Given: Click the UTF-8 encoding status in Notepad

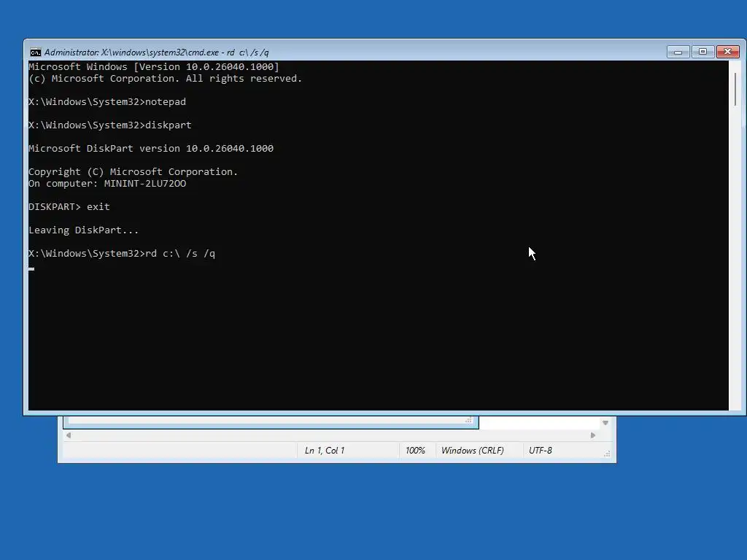Looking at the screenshot, I should tap(541, 451).
